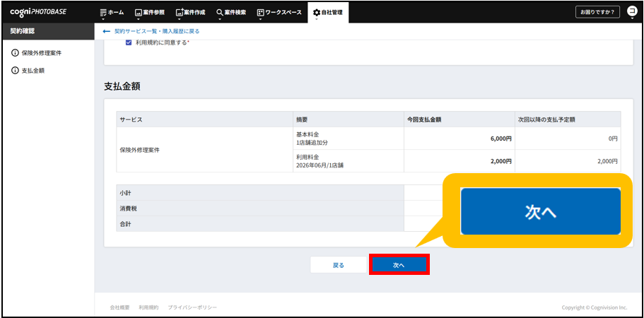Open the 利用規約 footer link
Image resolution: width=644 pixels, height=318 pixels.
(148, 307)
